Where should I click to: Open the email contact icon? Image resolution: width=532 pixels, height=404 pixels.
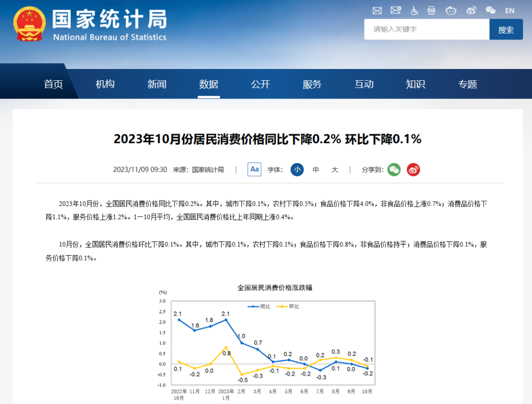(x=377, y=10)
